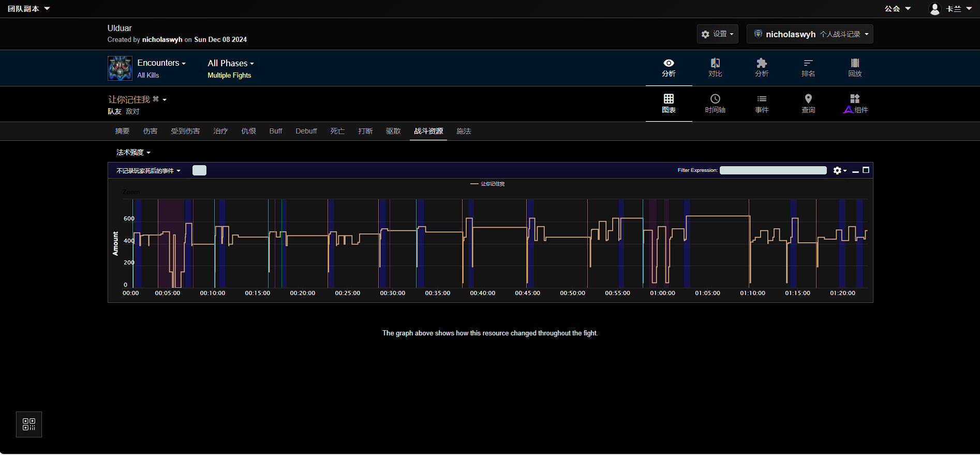The width and height of the screenshot is (980, 455).
Task: Toggle the 让你记住我 series in the chart legend
Action: click(487, 184)
